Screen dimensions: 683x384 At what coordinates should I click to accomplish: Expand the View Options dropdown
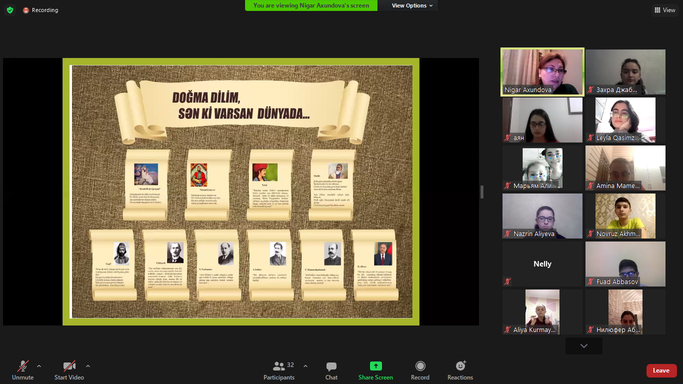pos(412,6)
